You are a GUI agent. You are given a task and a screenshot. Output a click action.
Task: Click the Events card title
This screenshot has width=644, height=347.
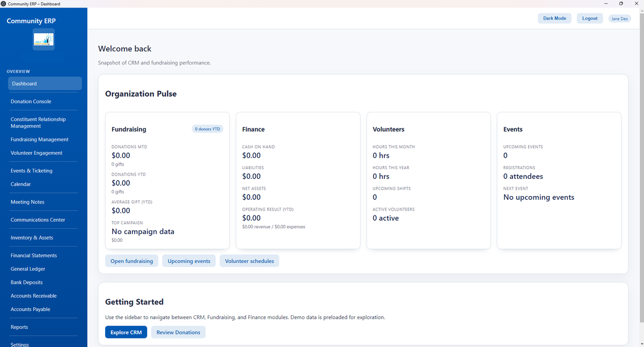pos(513,129)
